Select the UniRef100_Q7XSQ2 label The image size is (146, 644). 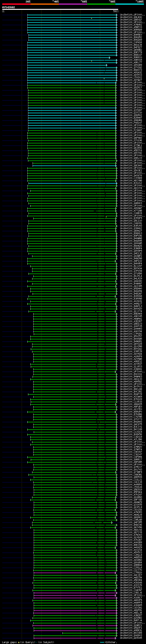click(131, 68)
